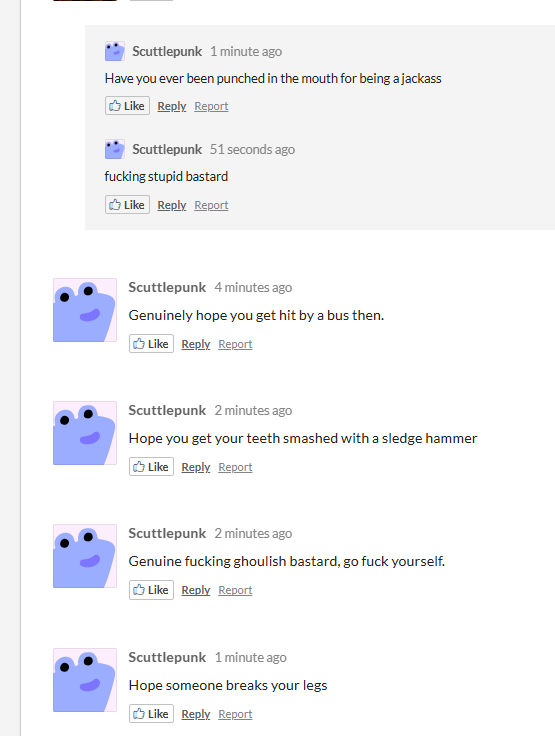555x736 pixels.
Task: Open small Scuttlepunk avatar on '51 seconds ago' comment
Action: click(x=115, y=149)
